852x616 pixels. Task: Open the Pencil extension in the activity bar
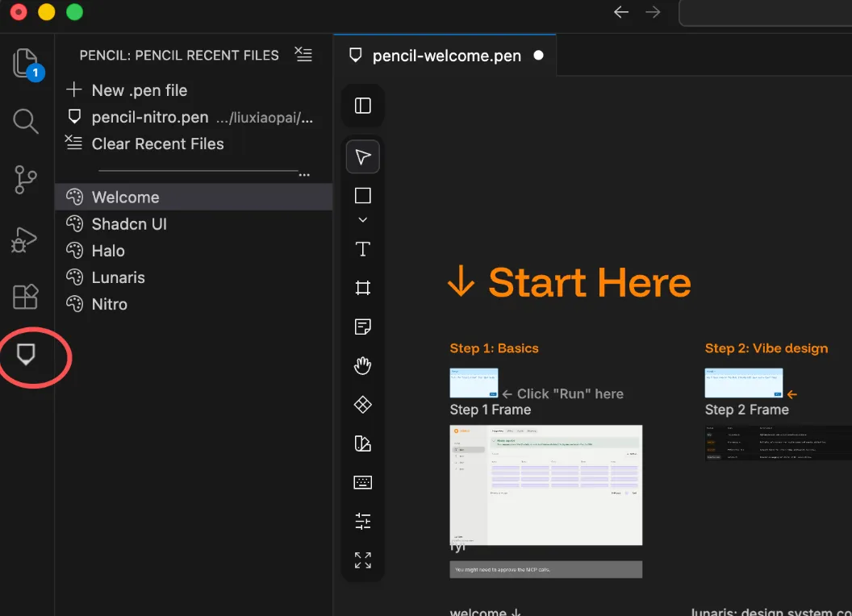[x=26, y=354]
